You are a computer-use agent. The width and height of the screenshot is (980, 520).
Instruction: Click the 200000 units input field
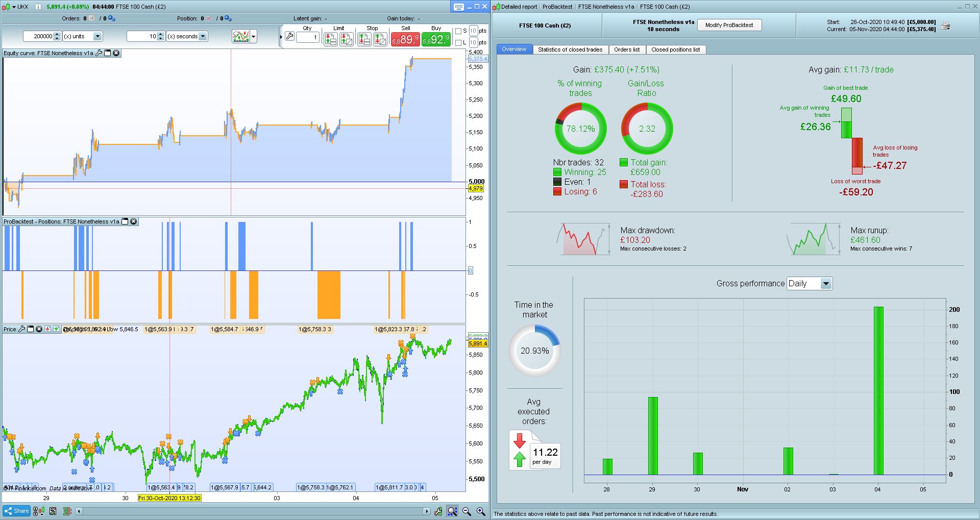point(38,36)
